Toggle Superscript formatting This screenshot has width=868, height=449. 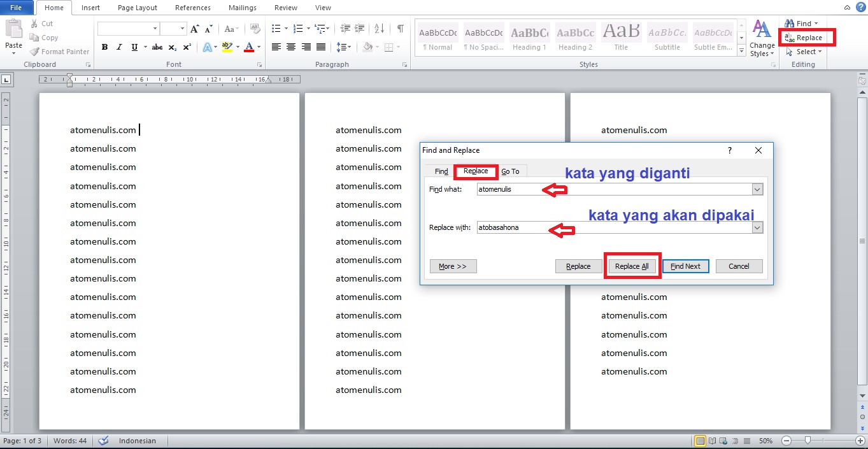pyautogui.click(x=187, y=47)
